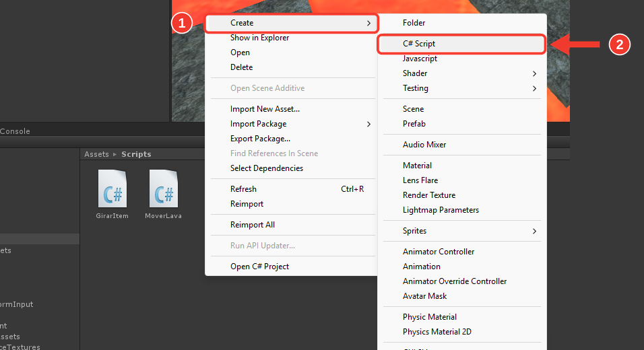This screenshot has width=644, height=350.
Task: Switch to the Console tab
Action: coord(15,131)
